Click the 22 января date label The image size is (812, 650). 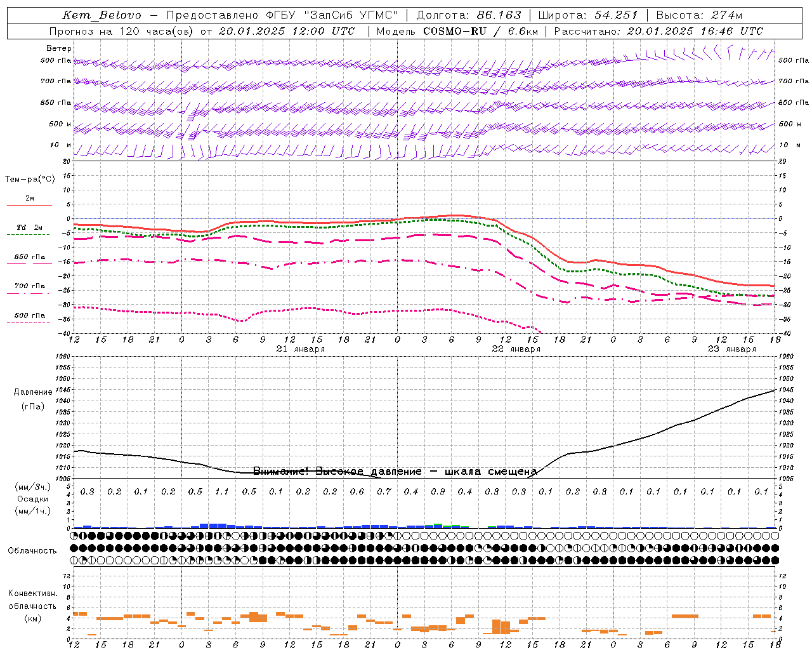(x=516, y=349)
